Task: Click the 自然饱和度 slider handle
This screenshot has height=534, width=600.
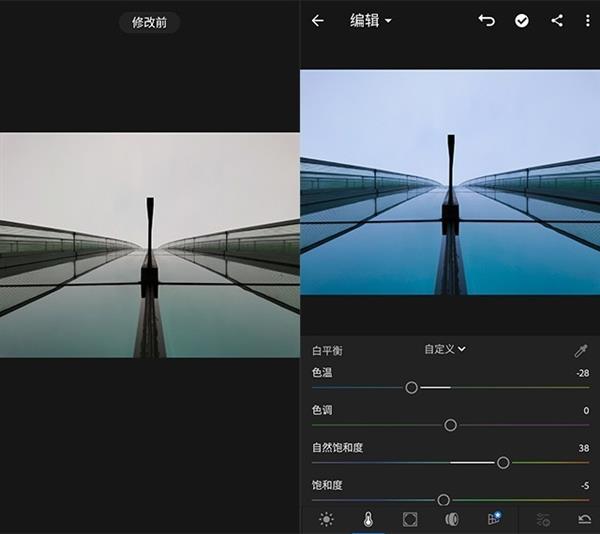Action: [x=503, y=462]
